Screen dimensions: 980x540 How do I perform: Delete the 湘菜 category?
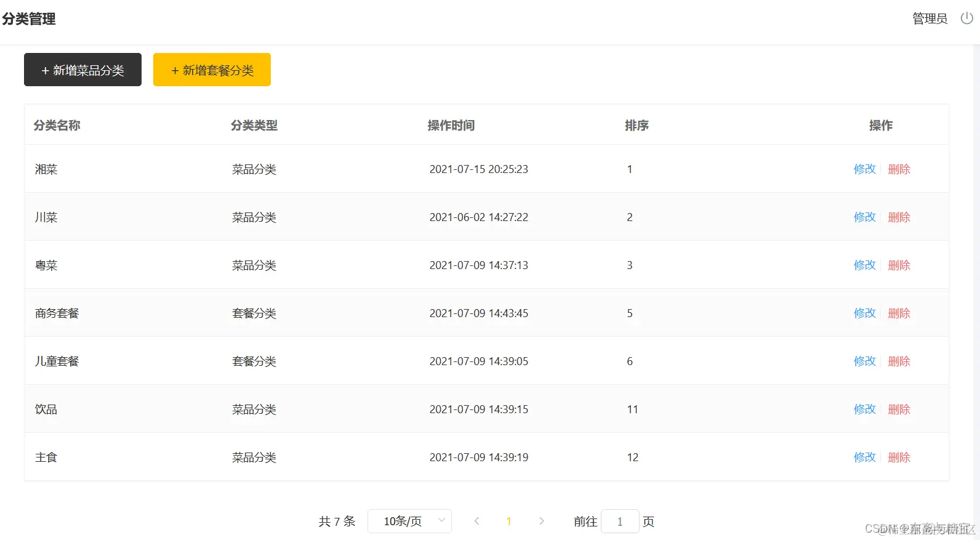899,169
